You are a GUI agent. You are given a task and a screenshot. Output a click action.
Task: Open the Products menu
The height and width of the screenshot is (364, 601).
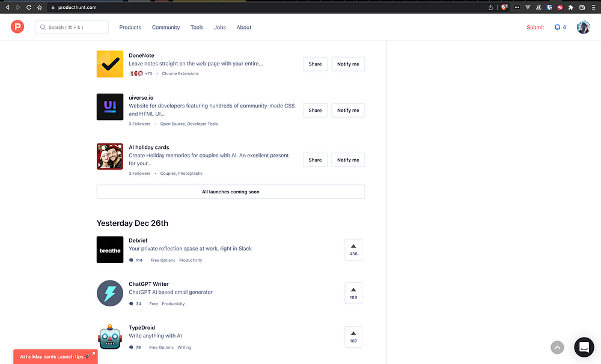click(x=130, y=27)
